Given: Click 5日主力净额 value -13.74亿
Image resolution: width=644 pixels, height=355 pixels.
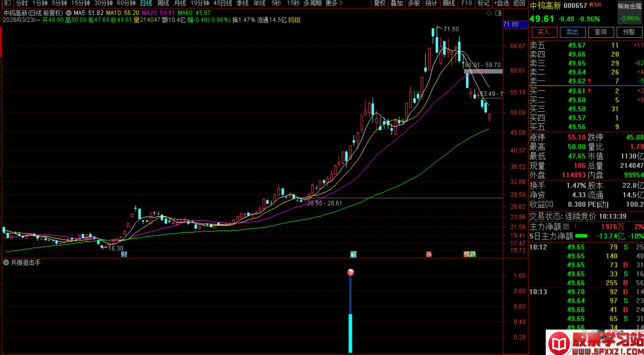Looking at the screenshot, I should click(611, 236).
